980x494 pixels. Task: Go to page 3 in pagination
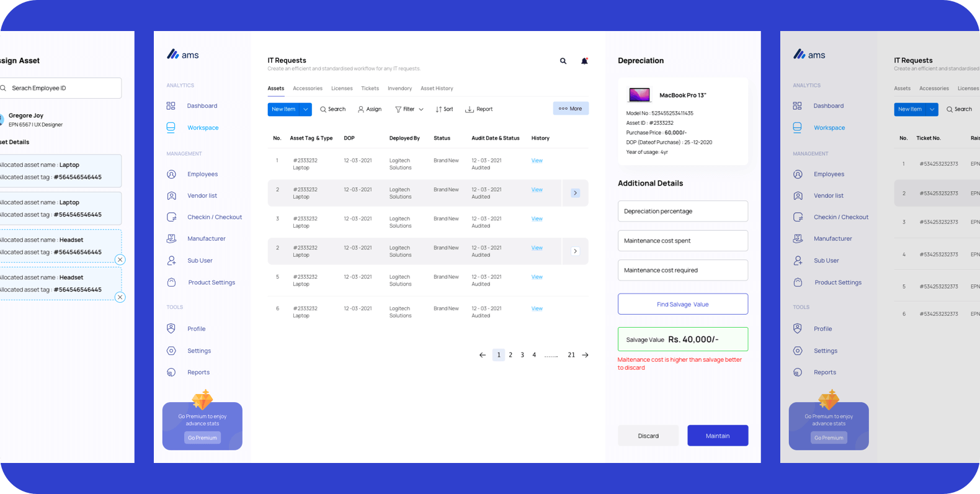(x=522, y=355)
